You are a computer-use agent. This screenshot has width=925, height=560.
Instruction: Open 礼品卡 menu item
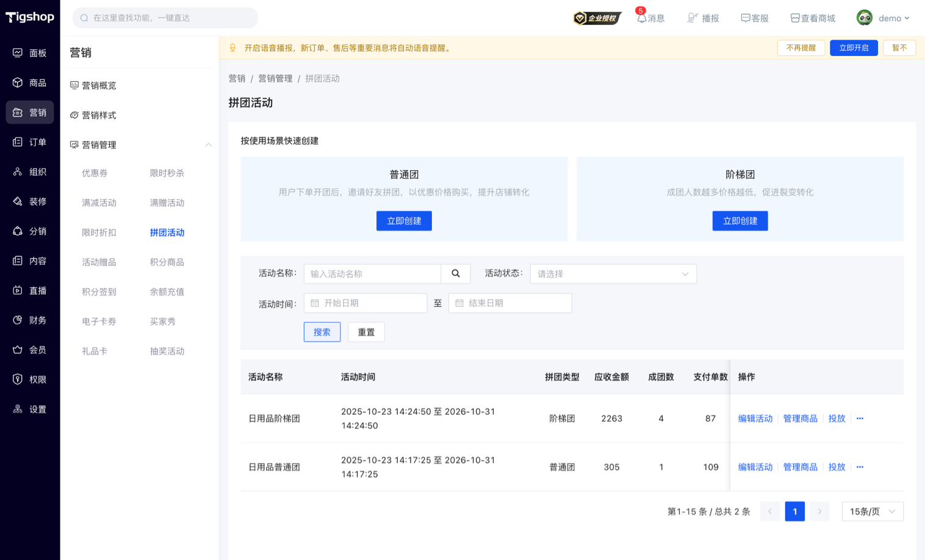point(95,351)
